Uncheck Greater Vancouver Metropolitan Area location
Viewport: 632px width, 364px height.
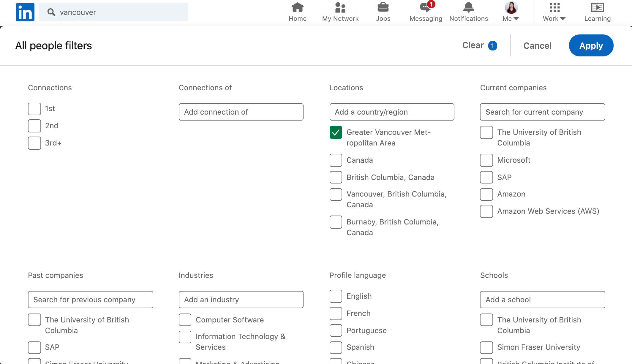(x=336, y=132)
